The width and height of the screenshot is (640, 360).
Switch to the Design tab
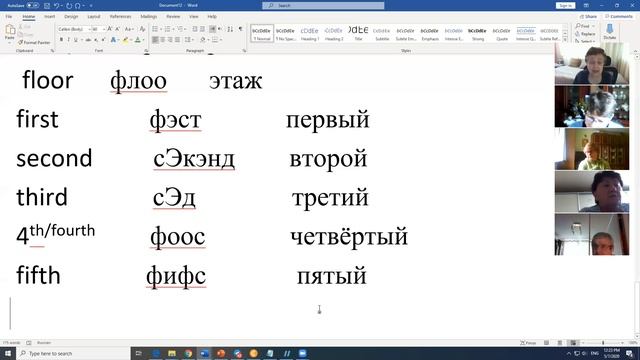71,17
